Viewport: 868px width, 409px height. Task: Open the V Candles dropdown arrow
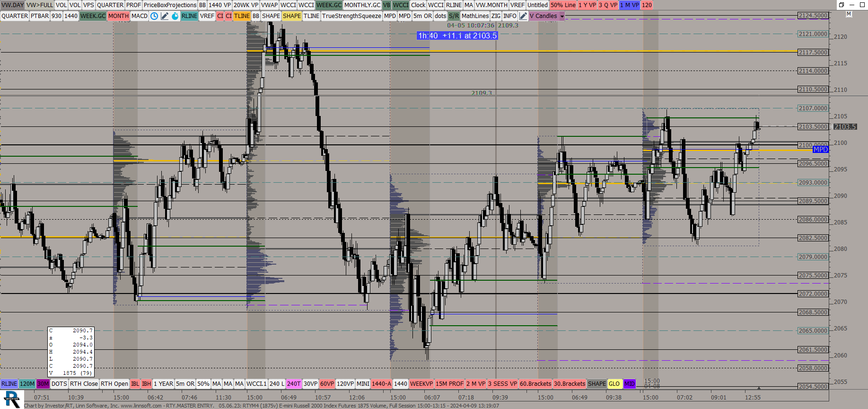(562, 16)
